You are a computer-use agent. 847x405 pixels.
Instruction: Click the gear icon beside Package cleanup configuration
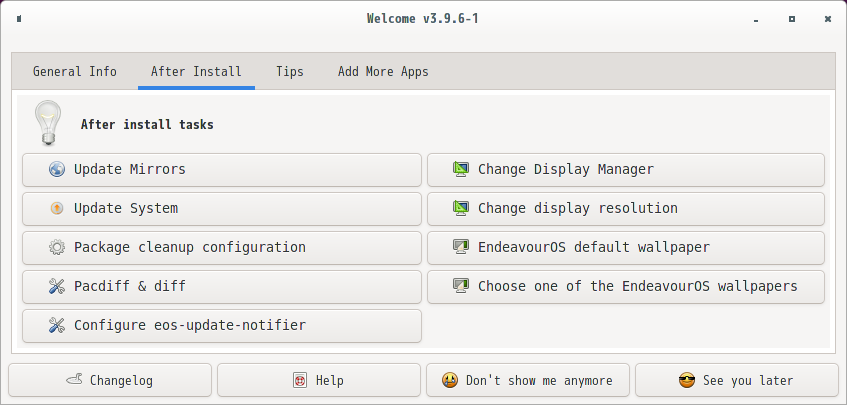tap(57, 247)
